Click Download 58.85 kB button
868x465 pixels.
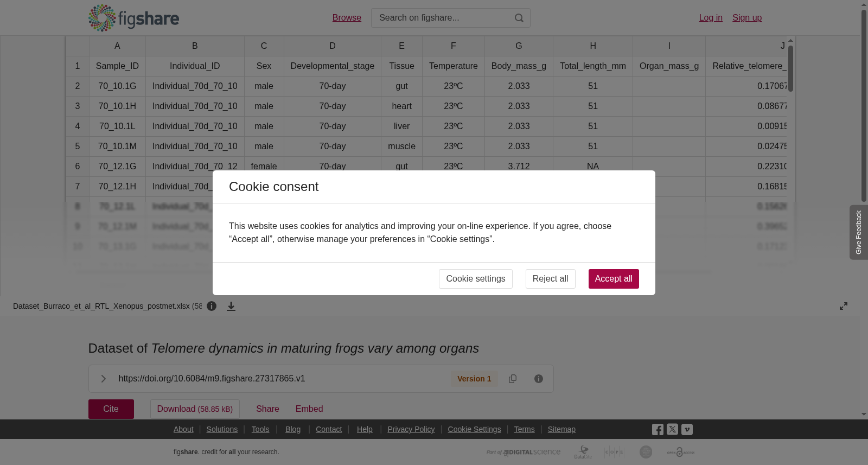195,409
